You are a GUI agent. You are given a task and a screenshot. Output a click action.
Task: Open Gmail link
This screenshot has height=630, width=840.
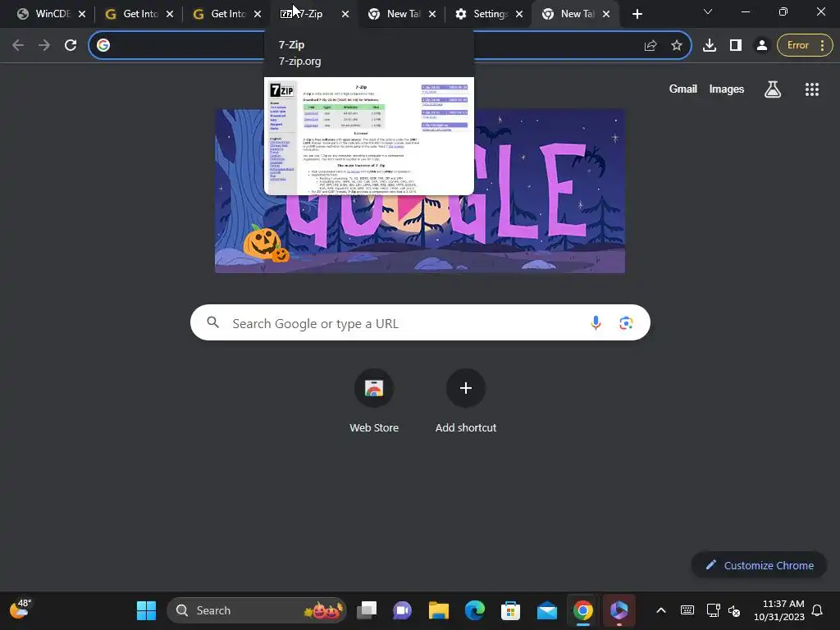(682, 89)
